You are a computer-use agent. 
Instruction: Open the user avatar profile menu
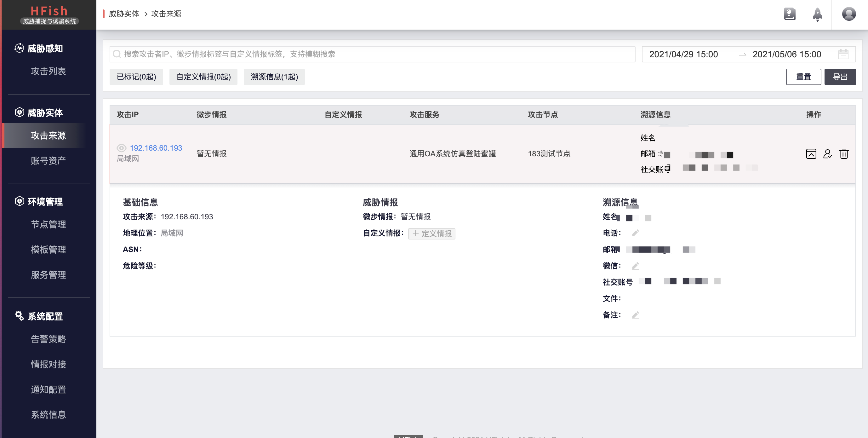click(x=848, y=14)
